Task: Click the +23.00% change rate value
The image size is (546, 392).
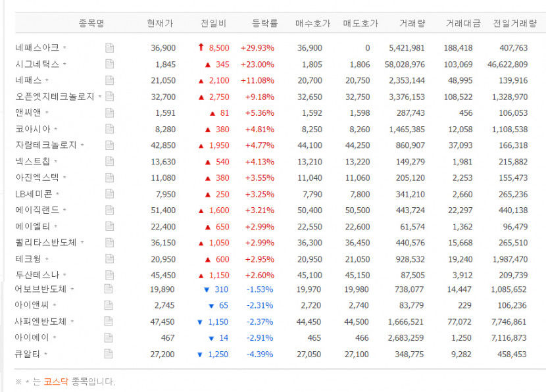Action: click(x=257, y=64)
